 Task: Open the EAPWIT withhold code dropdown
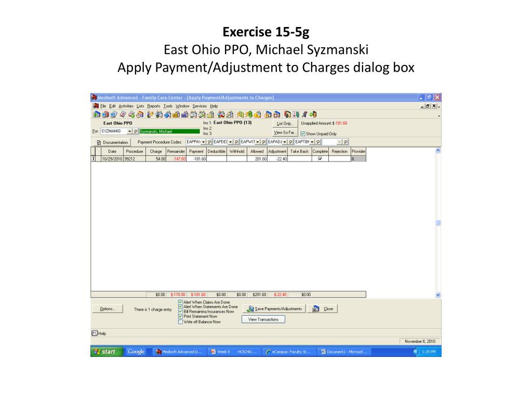[x=258, y=142]
